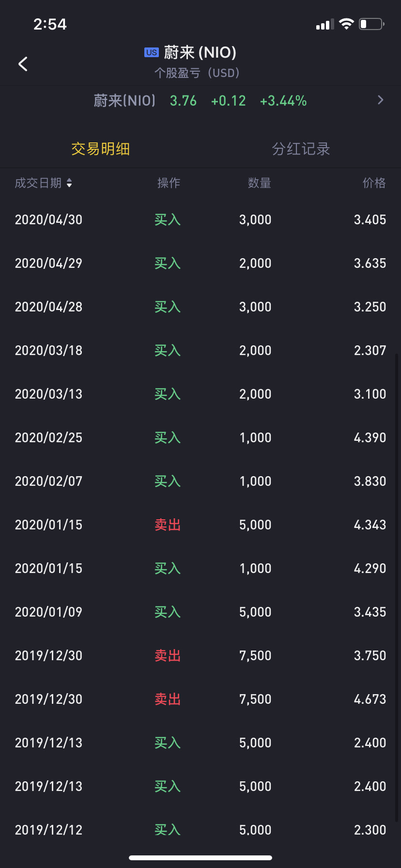The image size is (401, 868).
Task: Open the 2020/04/30 buy transaction
Action: click(200, 219)
